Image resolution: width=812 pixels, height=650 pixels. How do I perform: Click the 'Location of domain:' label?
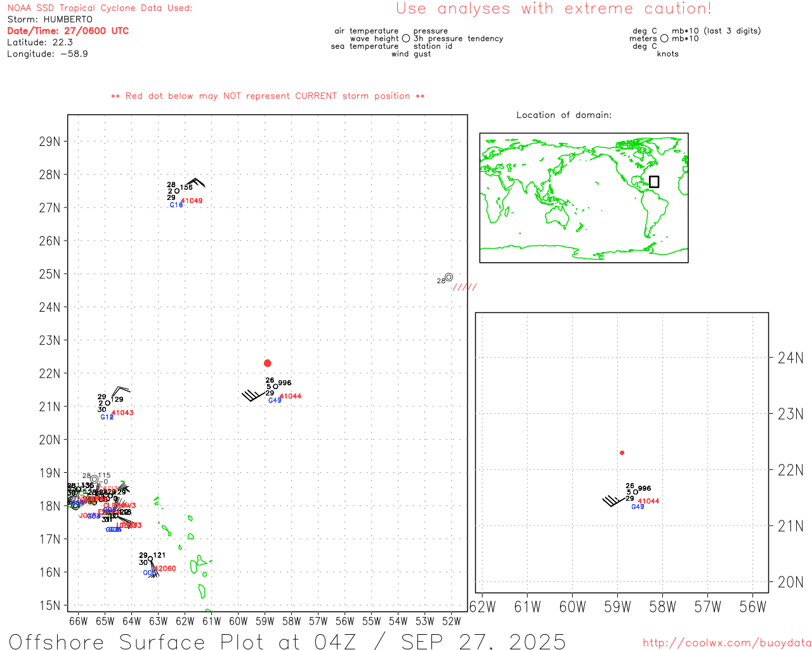[x=564, y=115]
